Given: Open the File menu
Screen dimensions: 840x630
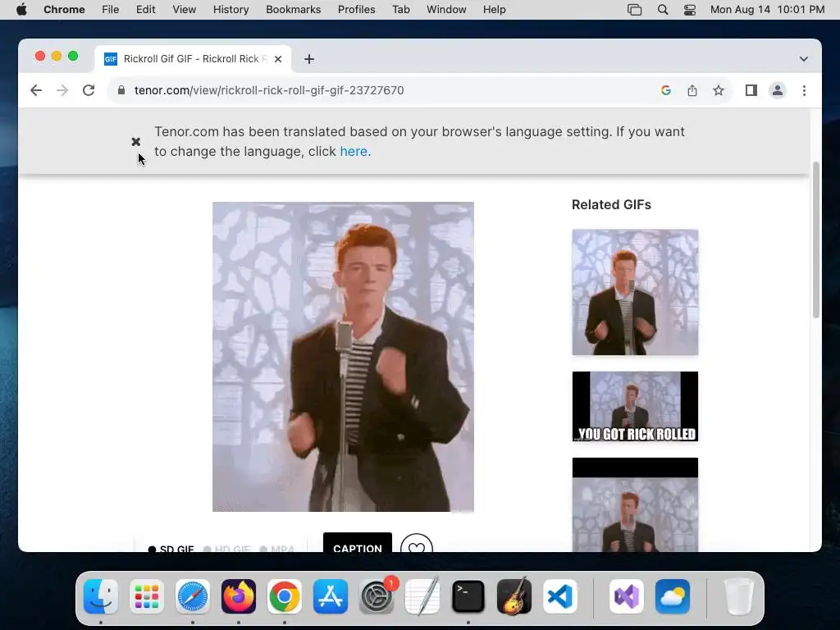Looking at the screenshot, I should [x=111, y=10].
